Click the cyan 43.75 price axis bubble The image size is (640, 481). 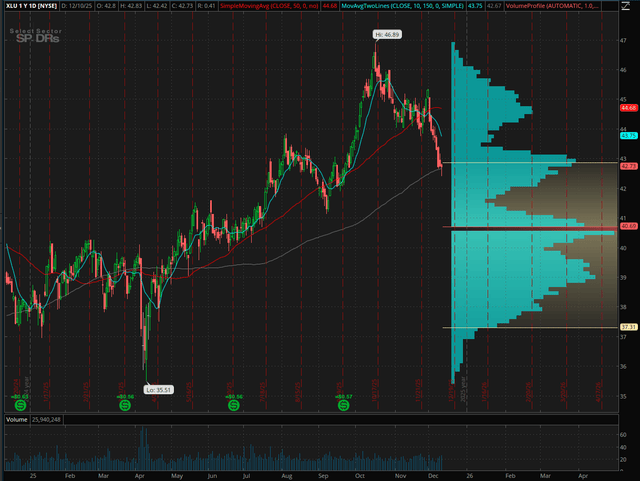(x=628, y=136)
